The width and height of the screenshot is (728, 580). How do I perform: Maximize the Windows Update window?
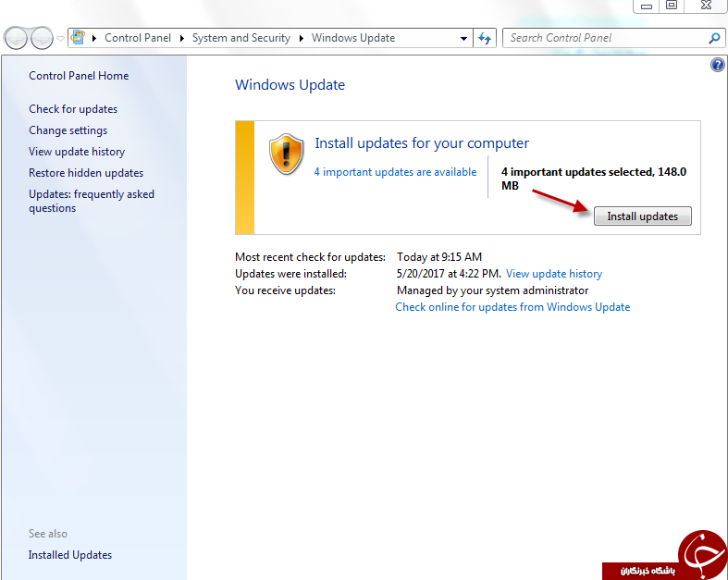pyautogui.click(x=672, y=6)
